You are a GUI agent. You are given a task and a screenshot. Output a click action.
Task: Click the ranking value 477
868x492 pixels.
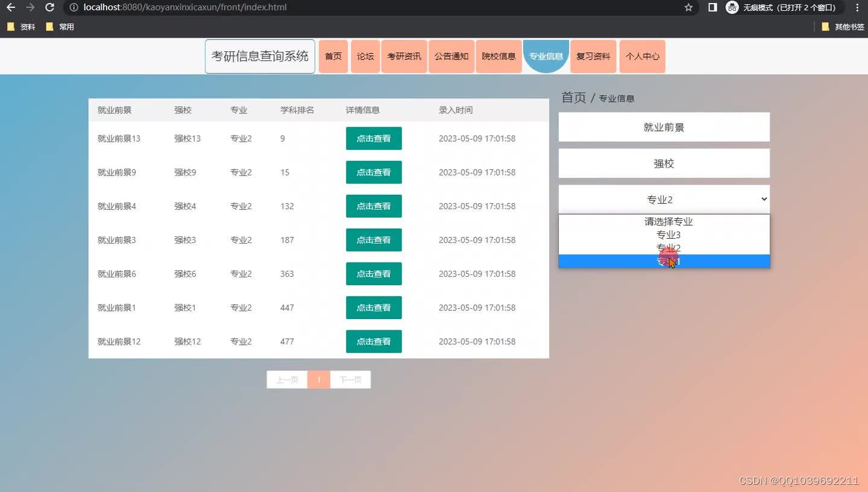(287, 341)
